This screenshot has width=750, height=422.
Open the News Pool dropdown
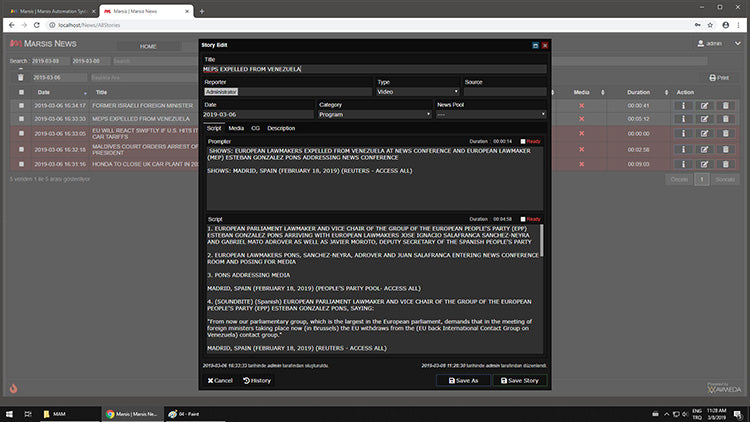coord(490,114)
